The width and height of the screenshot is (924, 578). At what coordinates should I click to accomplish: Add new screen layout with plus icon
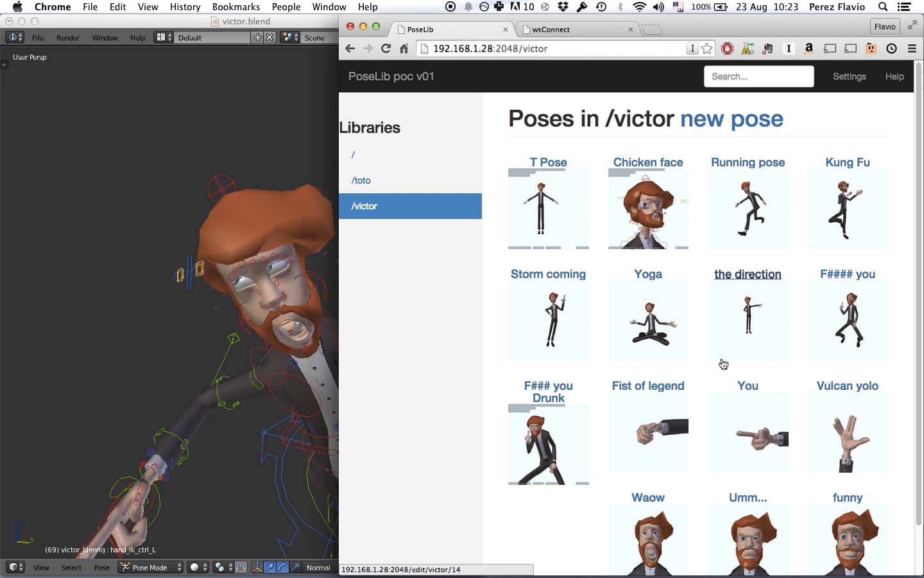(x=257, y=37)
